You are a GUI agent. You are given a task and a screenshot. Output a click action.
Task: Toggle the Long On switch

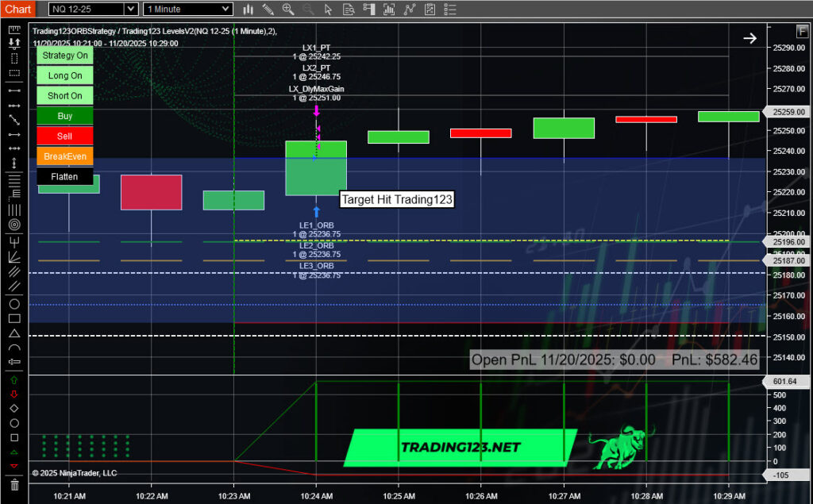coord(64,75)
